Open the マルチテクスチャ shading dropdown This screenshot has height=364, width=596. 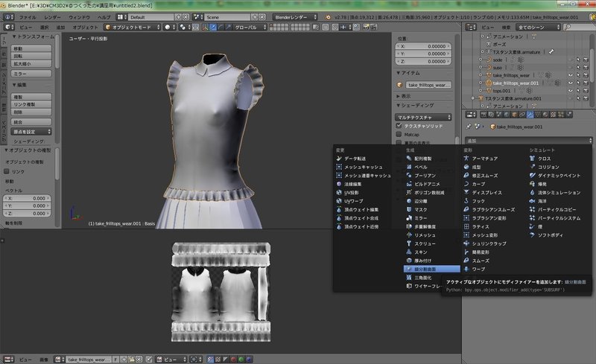pyautogui.click(x=423, y=117)
